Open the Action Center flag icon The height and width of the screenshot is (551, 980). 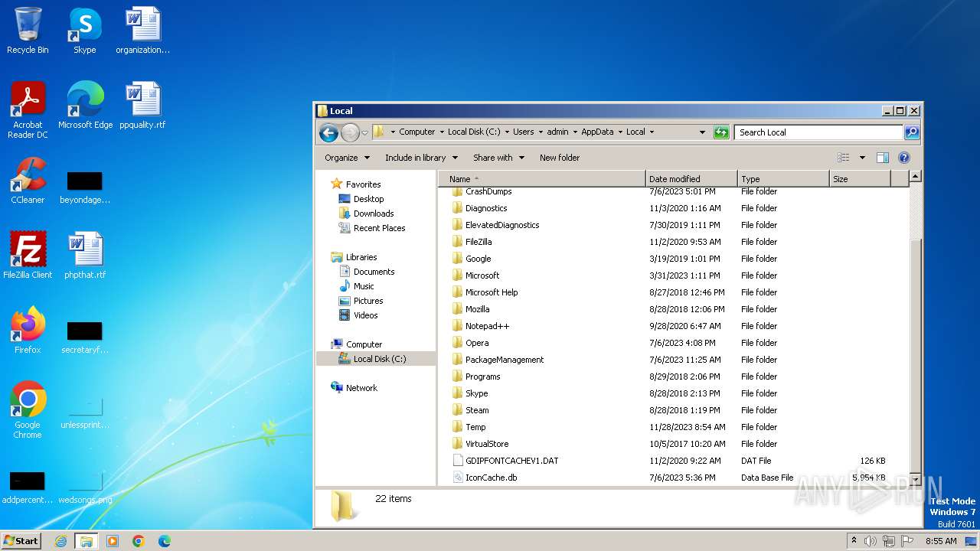(907, 541)
